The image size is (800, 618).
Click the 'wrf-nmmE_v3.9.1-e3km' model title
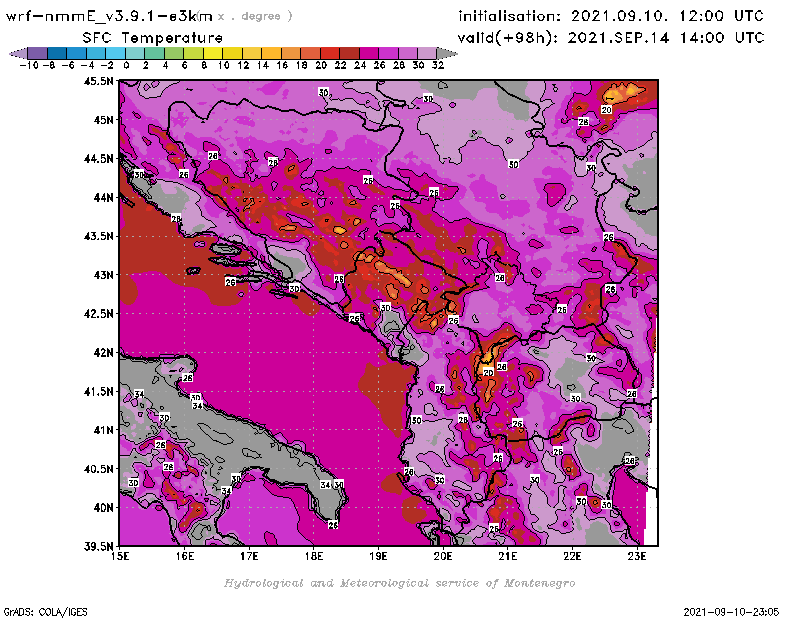pyautogui.click(x=109, y=16)
